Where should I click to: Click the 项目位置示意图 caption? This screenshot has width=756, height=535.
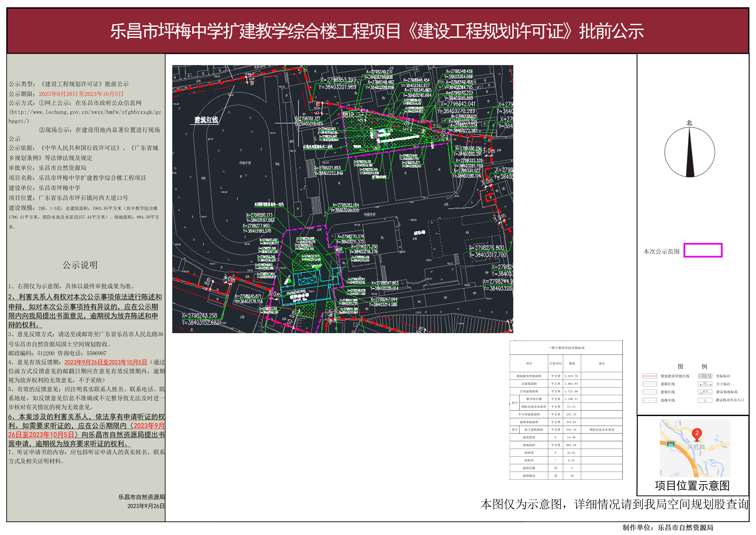click(692, 486)
